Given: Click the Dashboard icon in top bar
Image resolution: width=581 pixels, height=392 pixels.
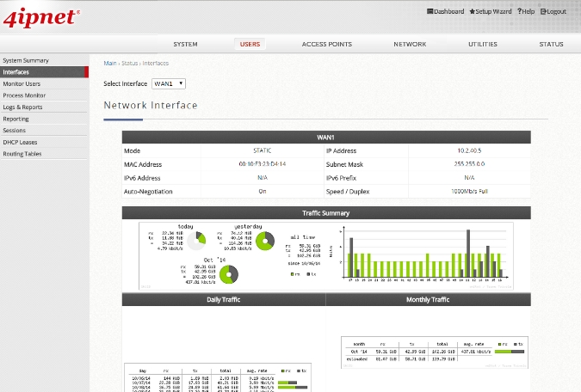Looking at the screenshot, I should [x=430, y=11].
